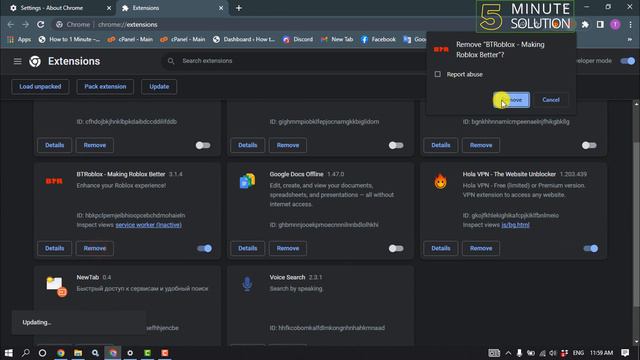The image size is (640, 360).
Task: Open the notification center icon
Action: tap(625, 353)
